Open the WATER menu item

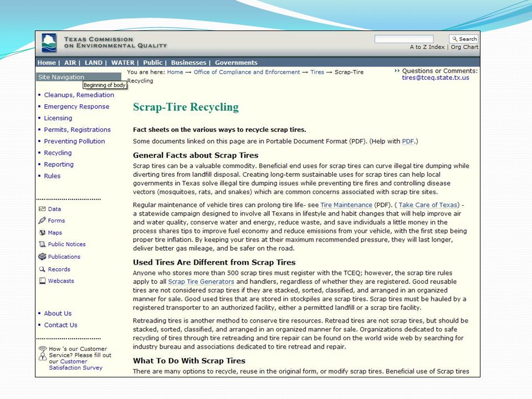point(123,63)
